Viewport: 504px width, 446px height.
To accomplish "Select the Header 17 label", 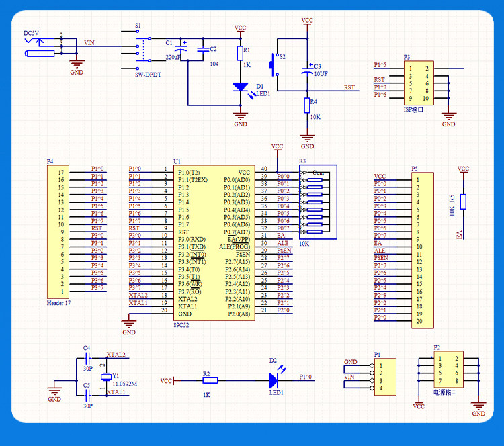I will pyautogui.click(x=58, y=303).
